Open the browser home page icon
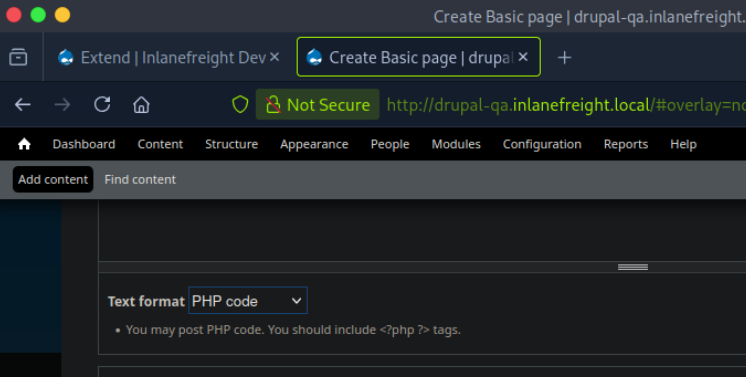The image size is (746, 377). (x=141, y=104)
